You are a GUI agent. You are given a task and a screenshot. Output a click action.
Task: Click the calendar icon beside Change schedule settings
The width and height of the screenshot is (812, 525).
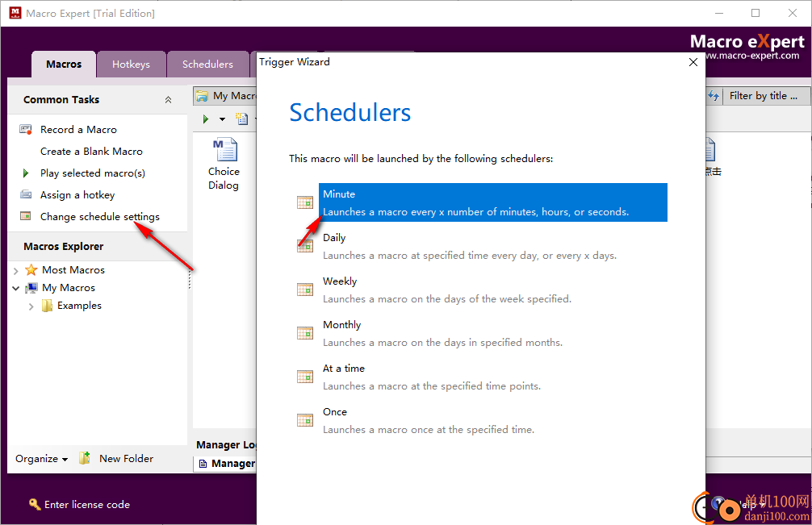click(25, 216)
